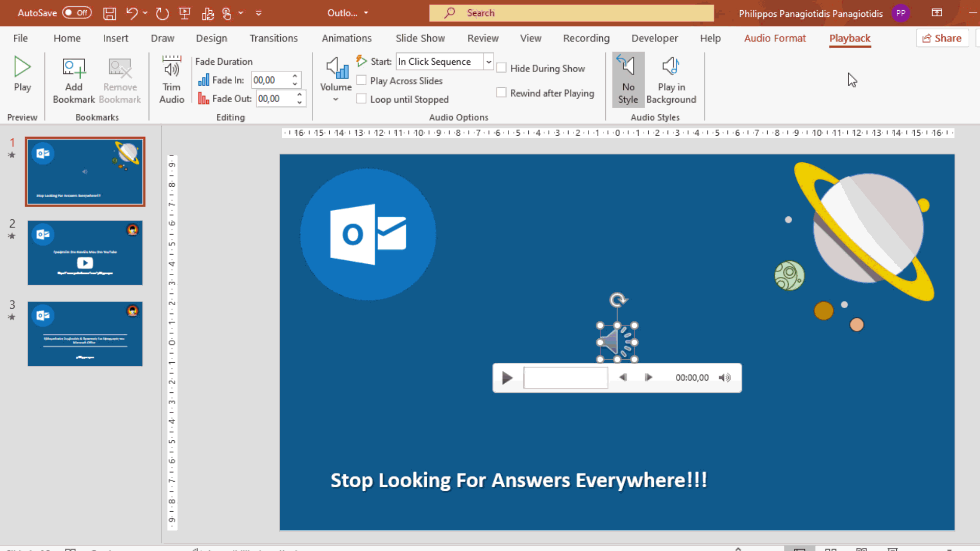Image resolution: width=980 pixels, height=551 pixels.
Task: Check Loop until Stopped
Action: tap(362, 99)
